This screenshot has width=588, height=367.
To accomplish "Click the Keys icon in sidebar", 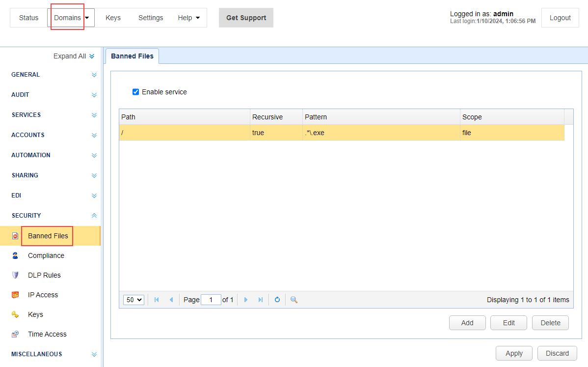I will pos(15,314).
